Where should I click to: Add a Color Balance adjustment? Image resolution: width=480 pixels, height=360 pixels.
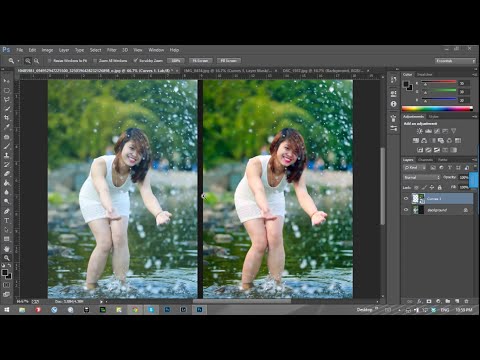point(424,140)
